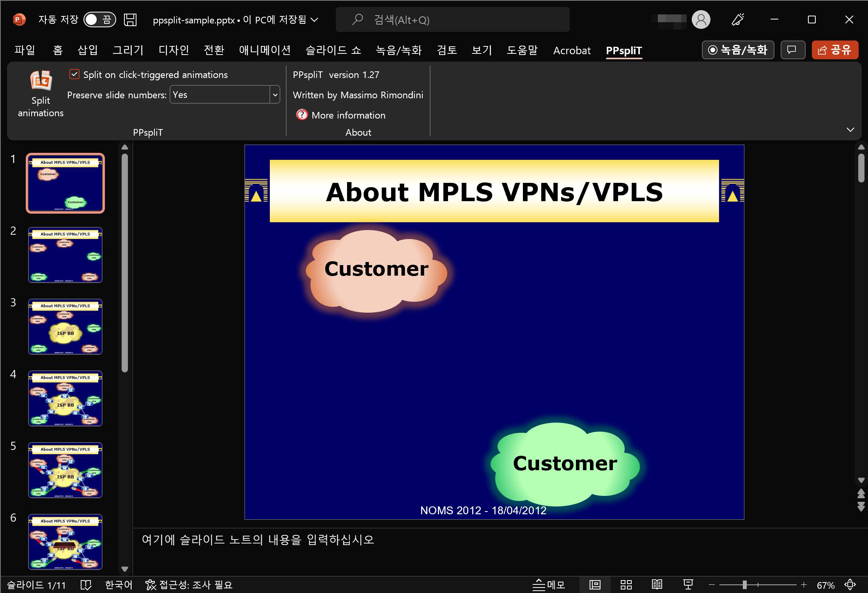868x593 pixels.
Task: Click fit slide to window icon
Action: click(x=850, y=584)
